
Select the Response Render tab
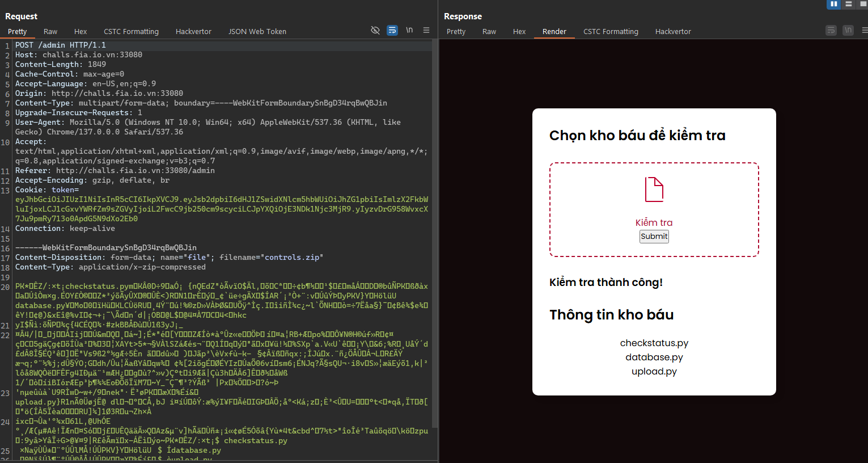click(554, 31)
